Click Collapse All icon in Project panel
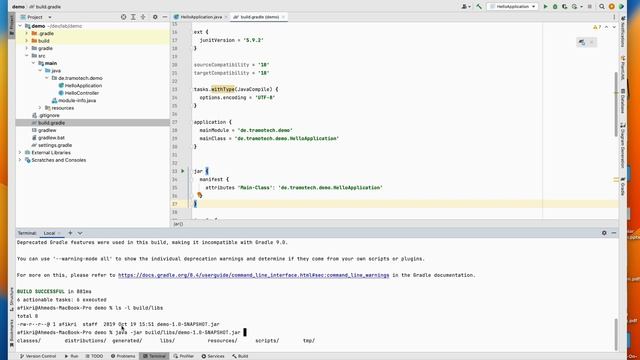 coord(143,17)
